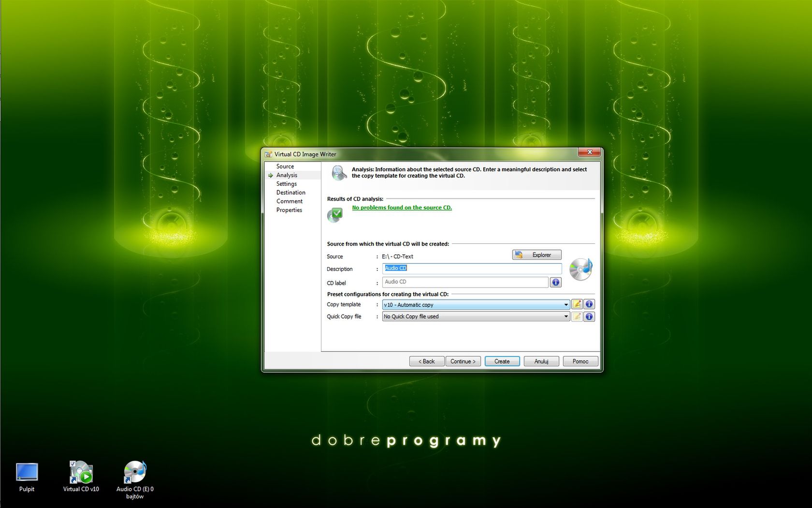
Task: Edit the copy template with pencil icon
Action: click(577, 304)
